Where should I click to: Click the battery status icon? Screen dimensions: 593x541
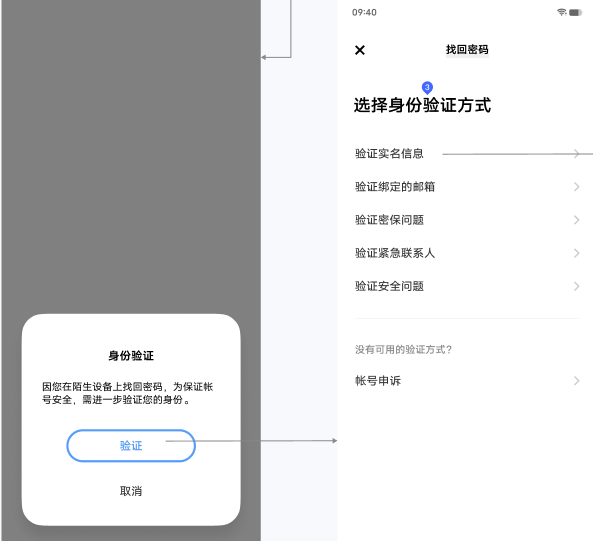click(575, 12)
